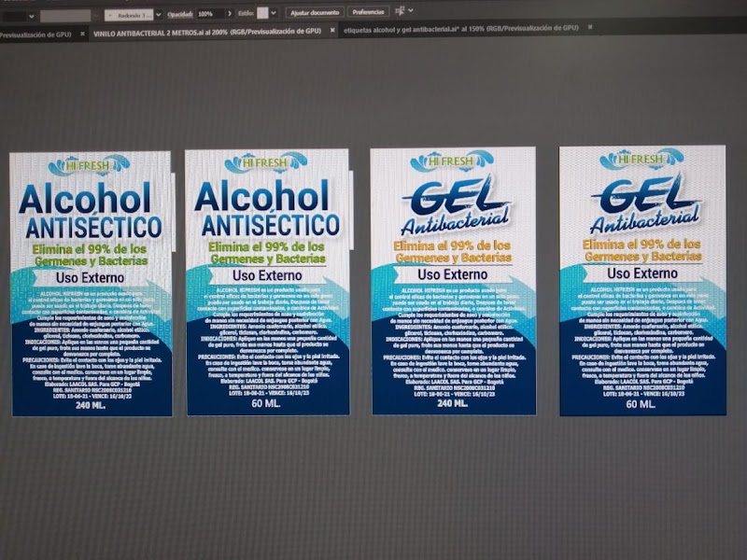Click the '240 ML.' text on first Alcohol label
747x560 pixels.
[91, 406]
